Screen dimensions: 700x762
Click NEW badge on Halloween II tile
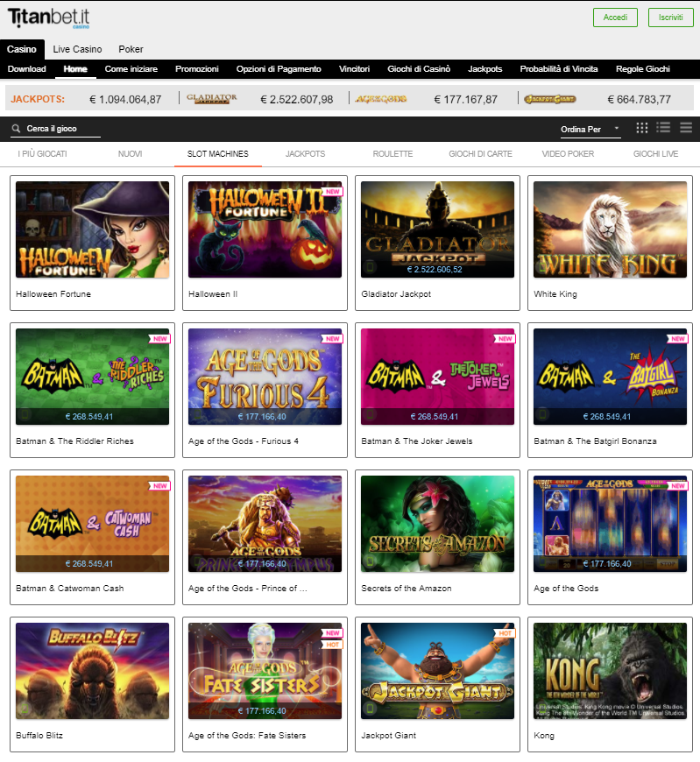[333, 192]
